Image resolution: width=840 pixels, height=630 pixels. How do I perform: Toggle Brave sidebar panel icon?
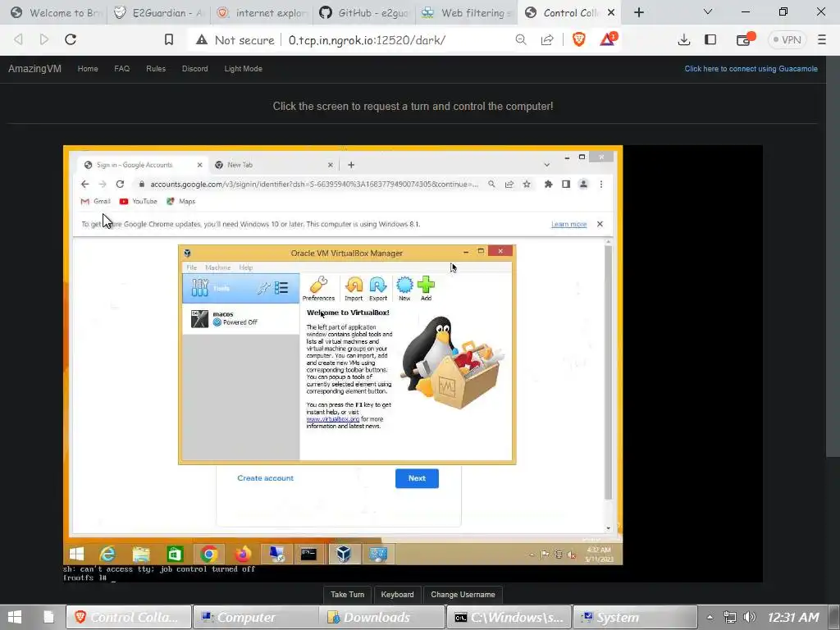pos(710,39)
